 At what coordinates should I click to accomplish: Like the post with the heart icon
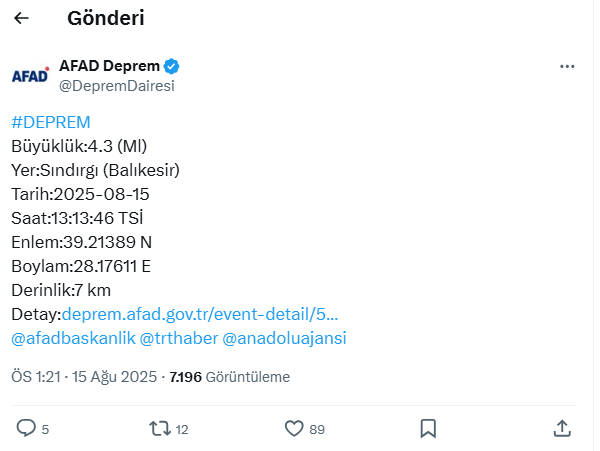pyautogui.click(x=294, y=428)
